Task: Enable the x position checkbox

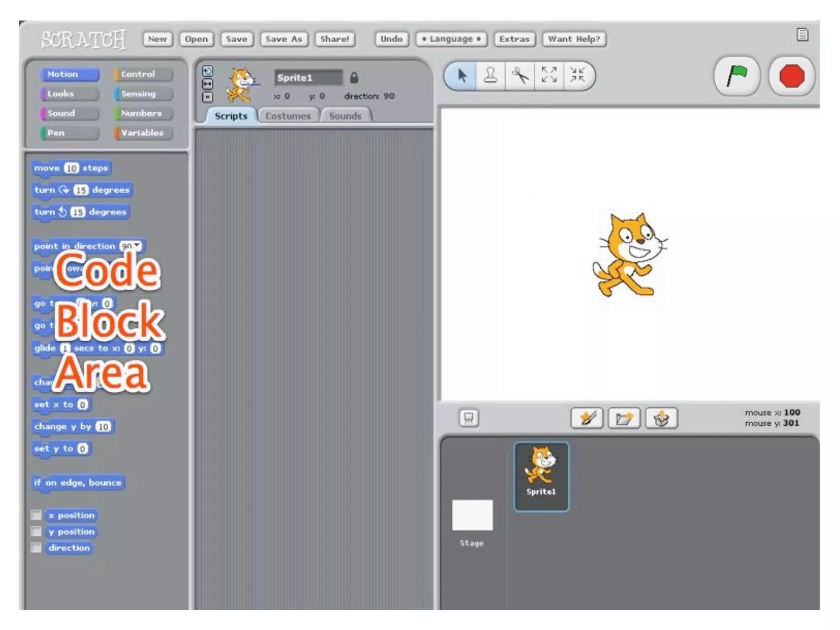Action: pos(37,515)
